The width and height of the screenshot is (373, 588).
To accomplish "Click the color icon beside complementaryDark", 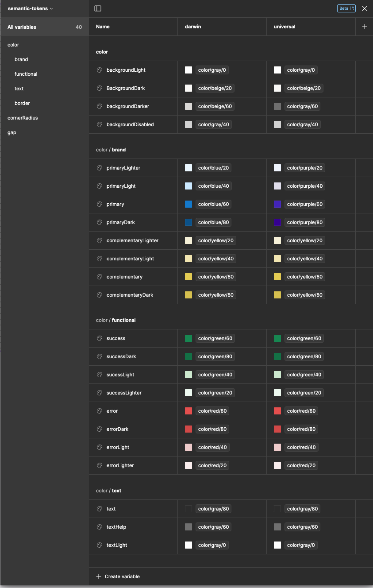I will pyautogui.click(x=100, y=295).
